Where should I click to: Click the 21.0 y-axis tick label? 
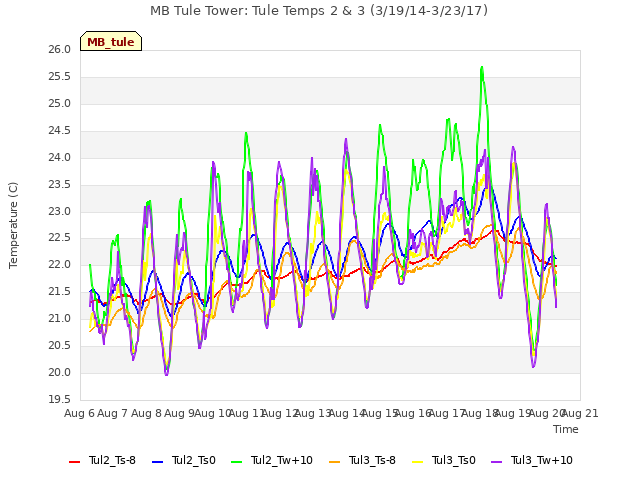click(x=60, y=319)
